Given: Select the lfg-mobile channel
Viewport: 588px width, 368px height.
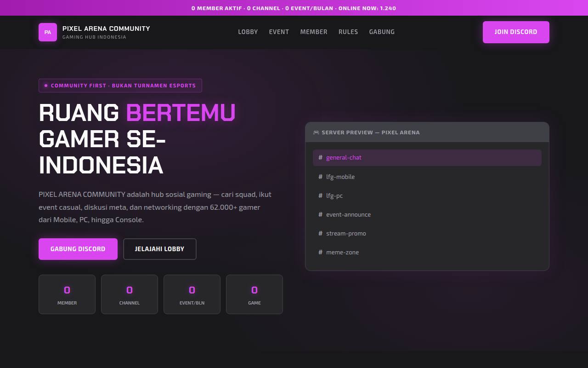Looking at the screenshot, I should 427,177.
